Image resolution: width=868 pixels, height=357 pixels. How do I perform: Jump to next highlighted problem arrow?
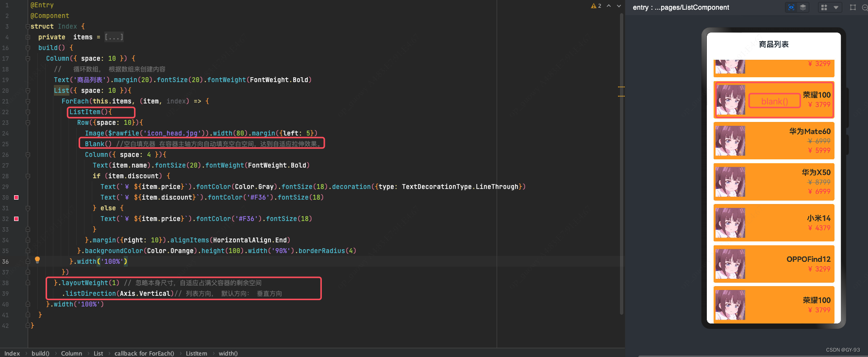pyautogui.click(x=618, y=6)
